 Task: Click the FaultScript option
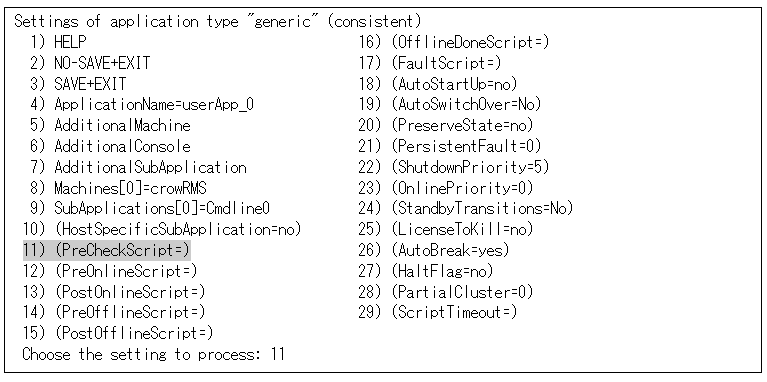click(429, 63)
